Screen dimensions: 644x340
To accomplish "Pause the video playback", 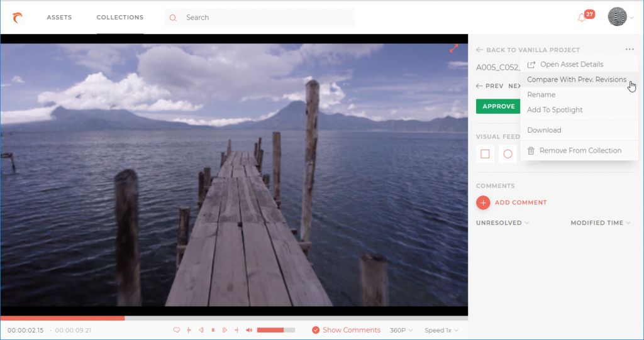I will coord(213,330).
